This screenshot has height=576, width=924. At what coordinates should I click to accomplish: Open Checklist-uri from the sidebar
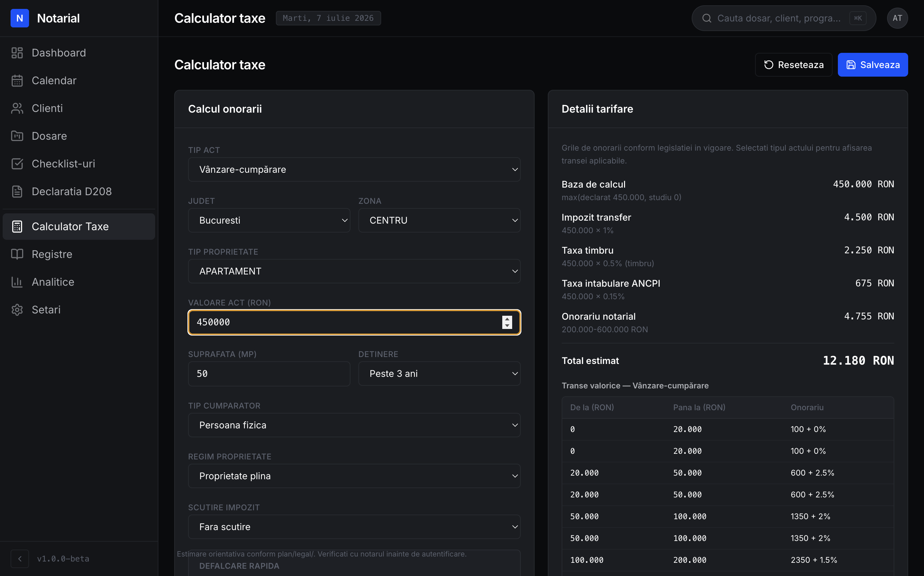point(79,164)
